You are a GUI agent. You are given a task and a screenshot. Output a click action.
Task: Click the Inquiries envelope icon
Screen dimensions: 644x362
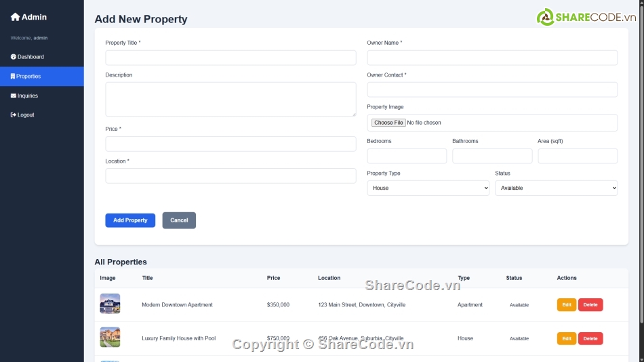13,96
